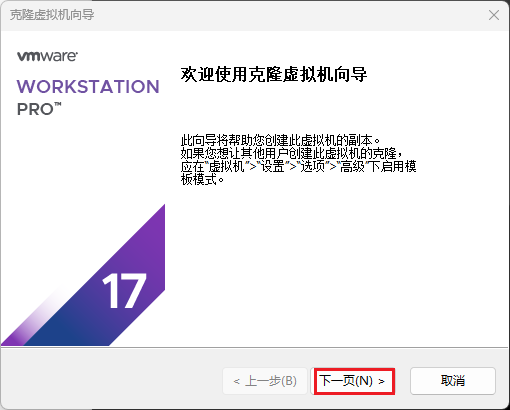
Task: Click the 下一页(N) next button
Action: tap(354, 381)
